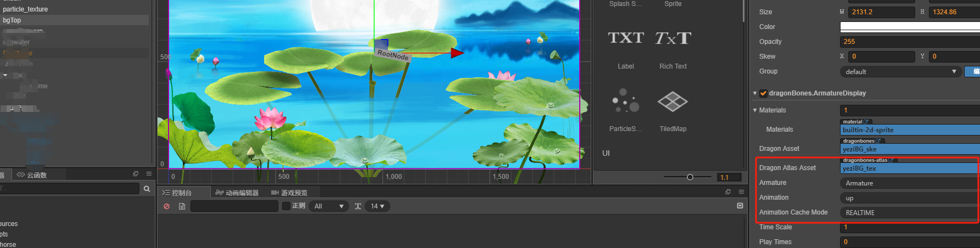The height and width of the screenshot is (248, 980).
Task: Click the Time Scale field
Action: tap(910, 227)
